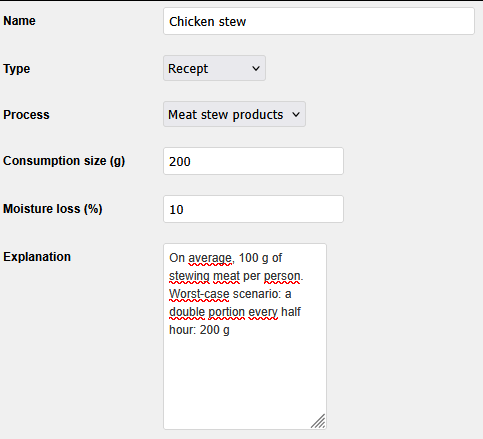Click the underlined word 'stewing' in Explanation

pyautogui.click(x=189, y=276)
